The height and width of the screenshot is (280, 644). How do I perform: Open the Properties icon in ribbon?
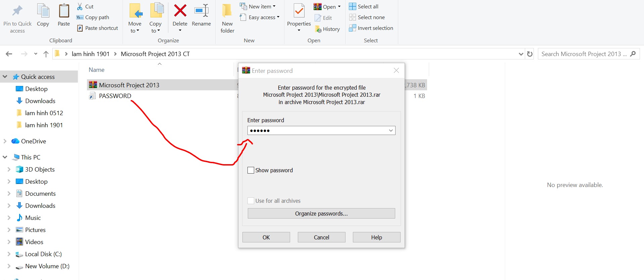tap(299, 11)
